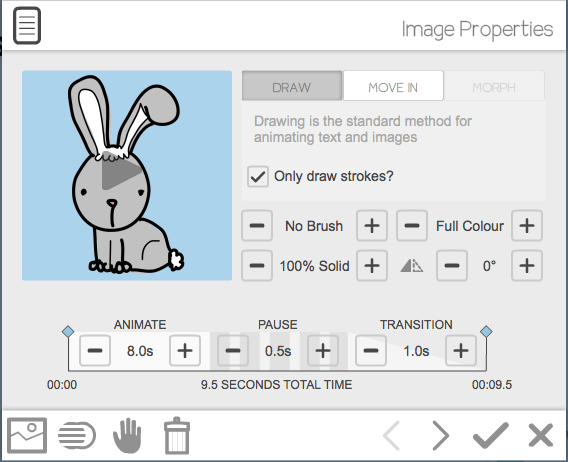This screenshot has width=568, height=462.
Task: Change No Brush to next brush option
Action: (372, 226)
